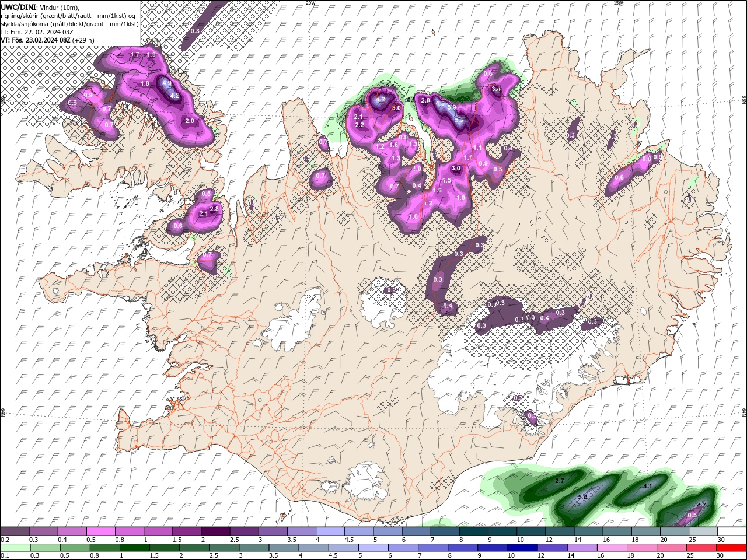Click the '(+29 h)' forecast offset text
The height and width of the screenshot is (560, 747).
(84, 40)
